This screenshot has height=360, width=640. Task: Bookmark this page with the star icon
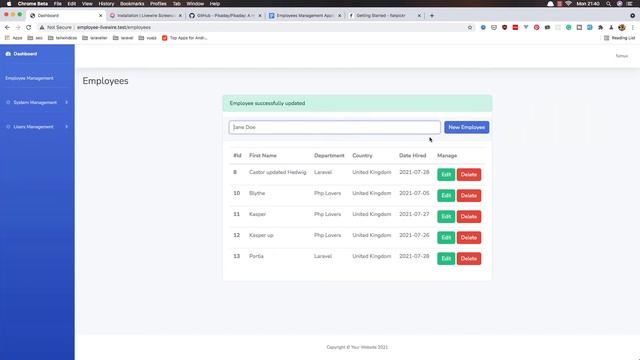tap(470, 27)
